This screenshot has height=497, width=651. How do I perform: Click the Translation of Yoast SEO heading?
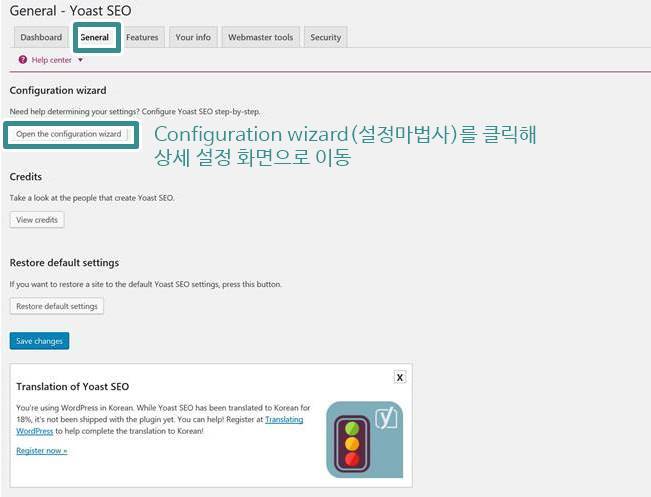click(x=73, y=387)
